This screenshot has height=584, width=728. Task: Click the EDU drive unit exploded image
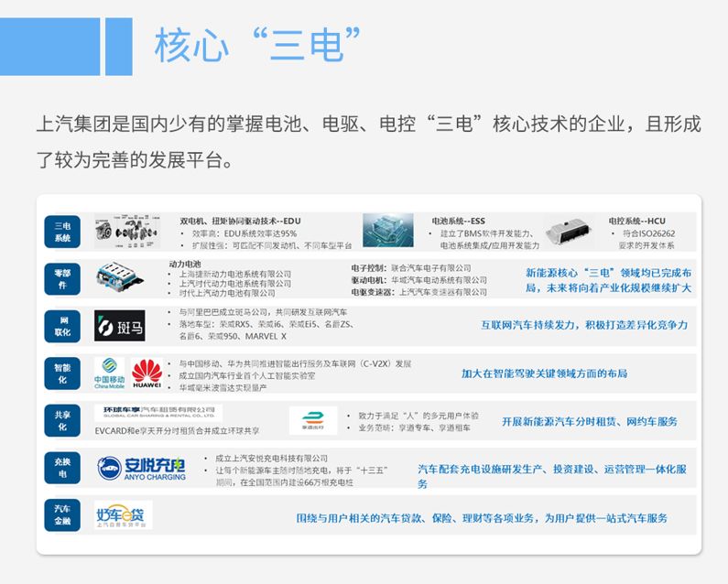tap(127, 231)
